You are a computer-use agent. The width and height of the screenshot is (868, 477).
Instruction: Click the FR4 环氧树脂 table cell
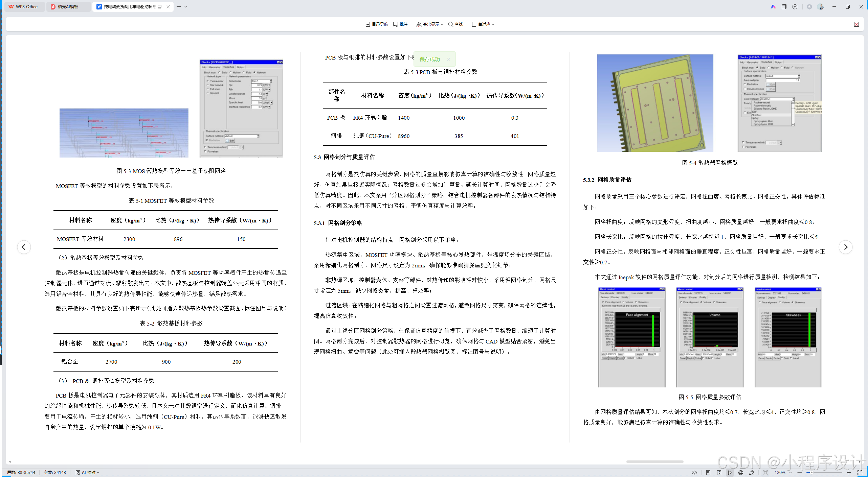(370, 118)
